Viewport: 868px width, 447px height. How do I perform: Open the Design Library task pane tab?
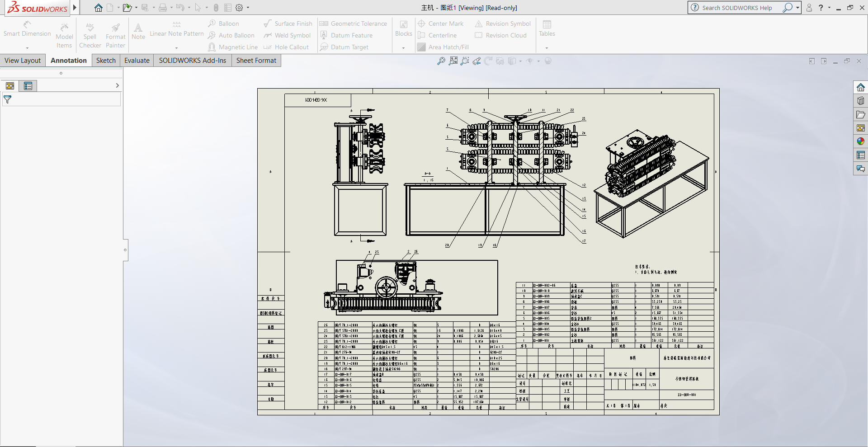[861, 101]
